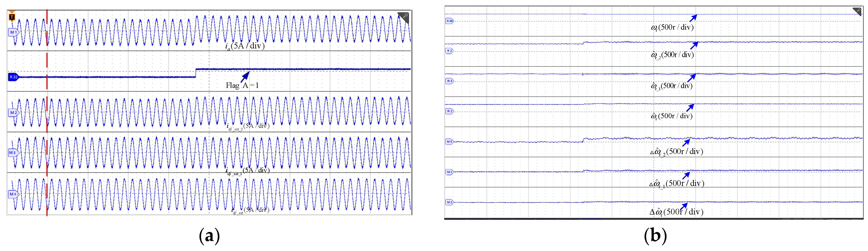868x251 pixels.
Task: Select the R48 reference marker
Action: pyautogui.click(x=450, y=21)
